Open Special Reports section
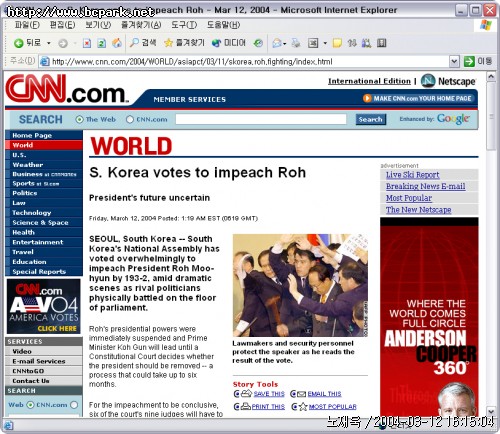 [x=39, y=272]
